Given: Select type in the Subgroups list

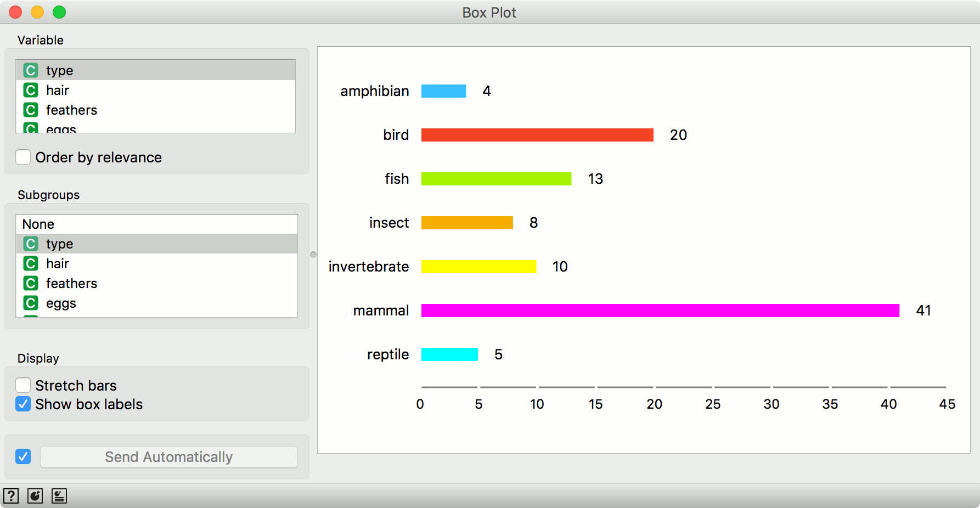Looking at the screenshot, I should click(59, 244).
